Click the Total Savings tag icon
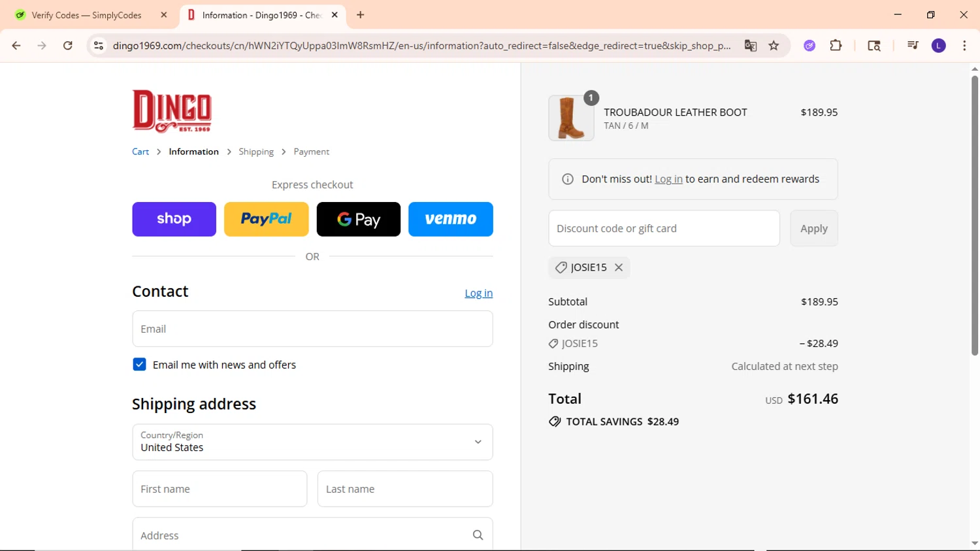 [x=555, y=422]
